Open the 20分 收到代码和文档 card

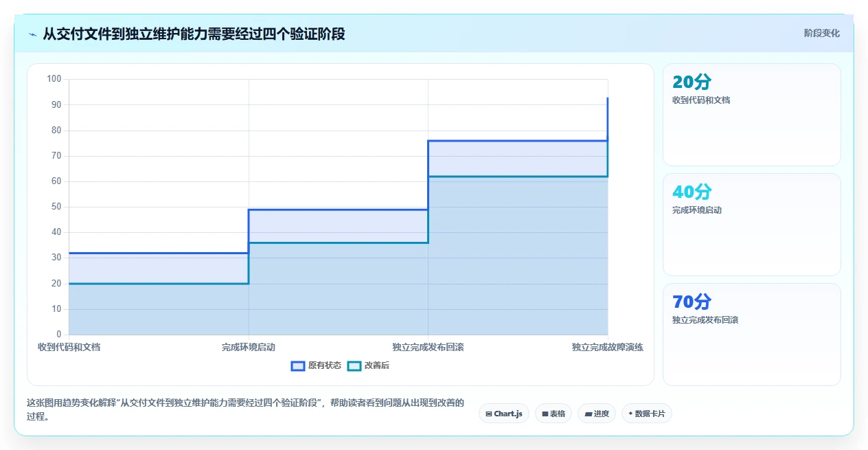(x=751, y=115)
